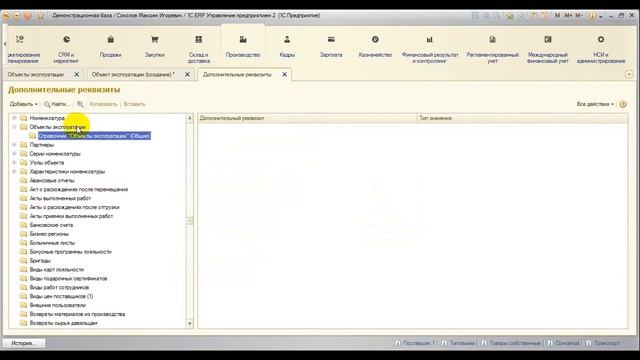This screenshot has height=360, width=640.
Task: Open the Бюджетирование и планирование section
Action: pyautogui.click(x=23, y=49)
